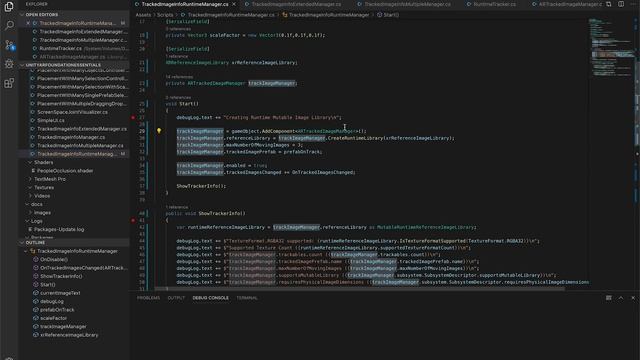640x360 pixels.
Task: Collapse the Outline section
Action: (22, 242)
